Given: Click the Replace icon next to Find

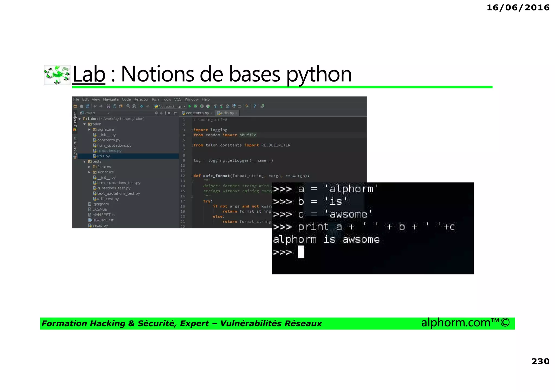Looking at the screenshot, I should coord(134,106).
